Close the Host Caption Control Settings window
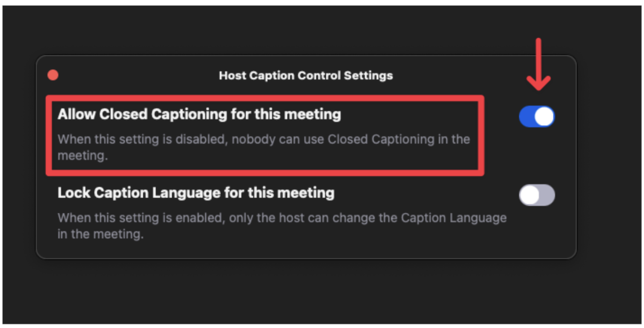Screen dimensions: 644x328 click(x=53, y=75)
